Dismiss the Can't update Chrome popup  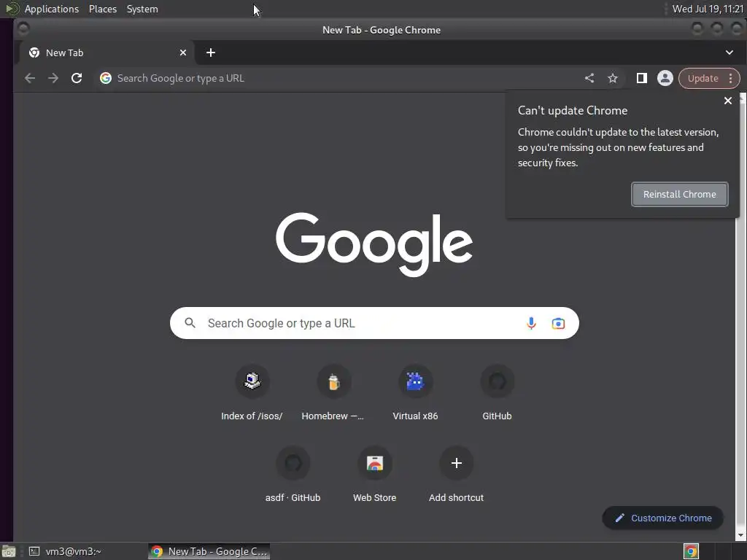click(x=728, y=101)
